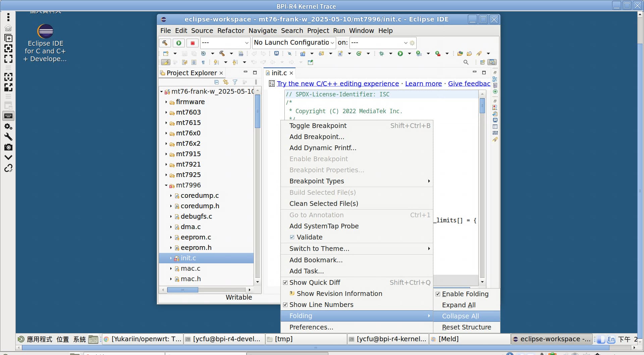Click the remote viewer wrench icon
644x355 pixels.
coord(8,137)
